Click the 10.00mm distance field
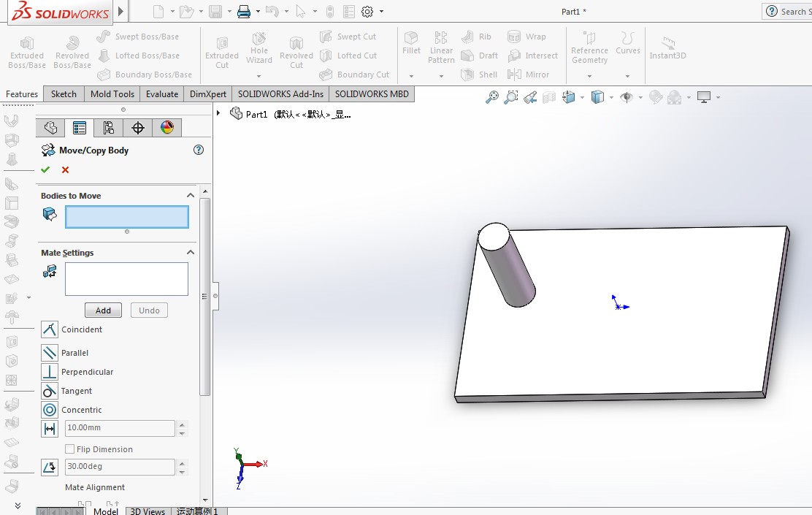The height and width of the screenshot is (515, 812). click(120, 428)
